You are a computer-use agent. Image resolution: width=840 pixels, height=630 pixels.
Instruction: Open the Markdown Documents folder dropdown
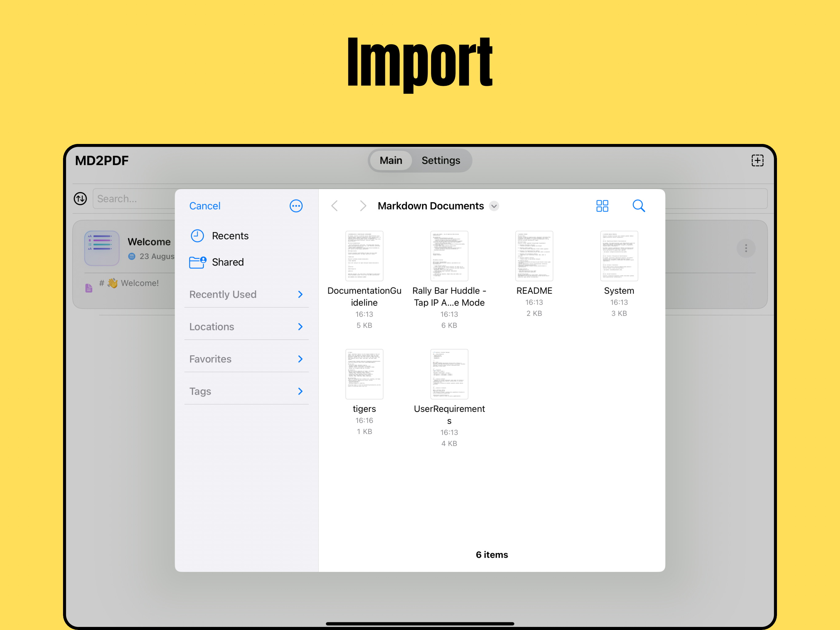[x=494, y=206]
